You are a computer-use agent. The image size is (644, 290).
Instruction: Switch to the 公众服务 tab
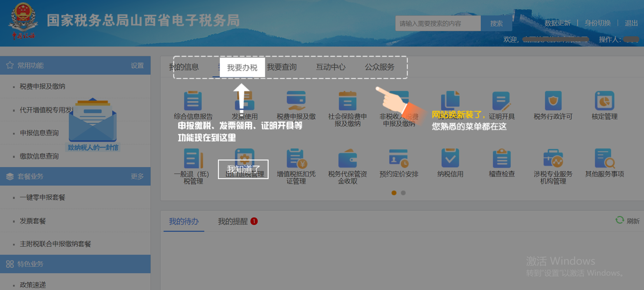click(379, 67)
